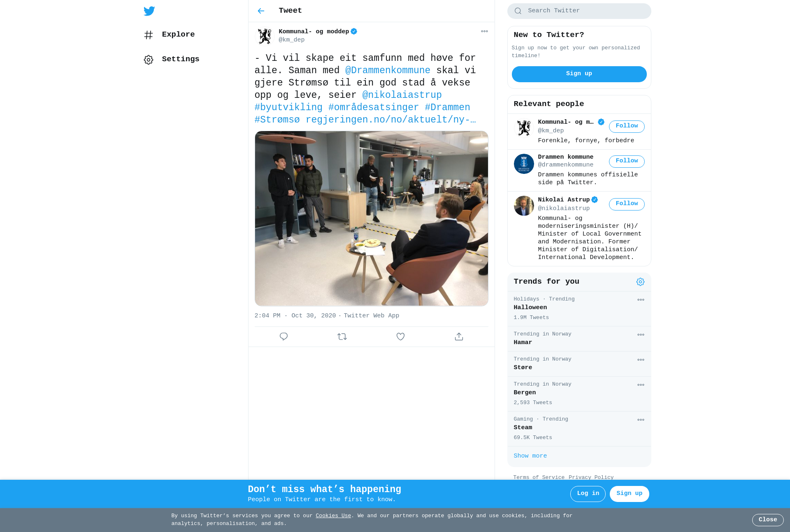Click Show more under trends
The width and height of the screenshot is (790, 532).
coord(530,456)
